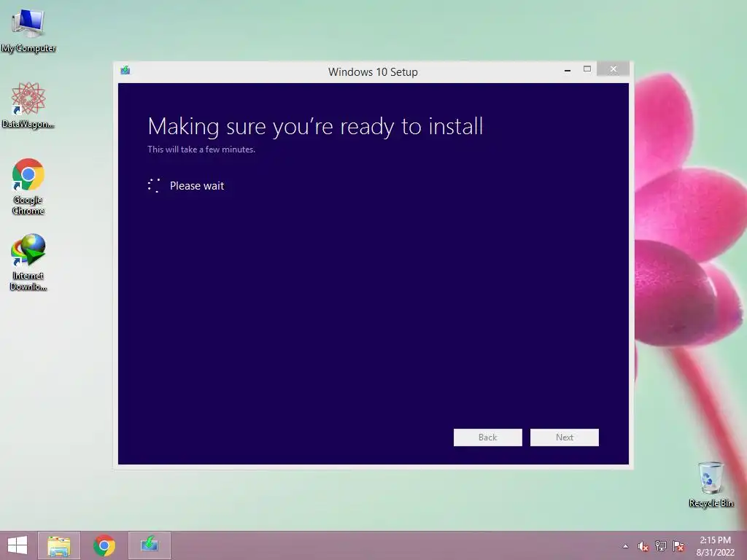Click the 'Please wait' status text
Image resolution: width=747 pixels, height=560 pixels.
pos(197,186)
